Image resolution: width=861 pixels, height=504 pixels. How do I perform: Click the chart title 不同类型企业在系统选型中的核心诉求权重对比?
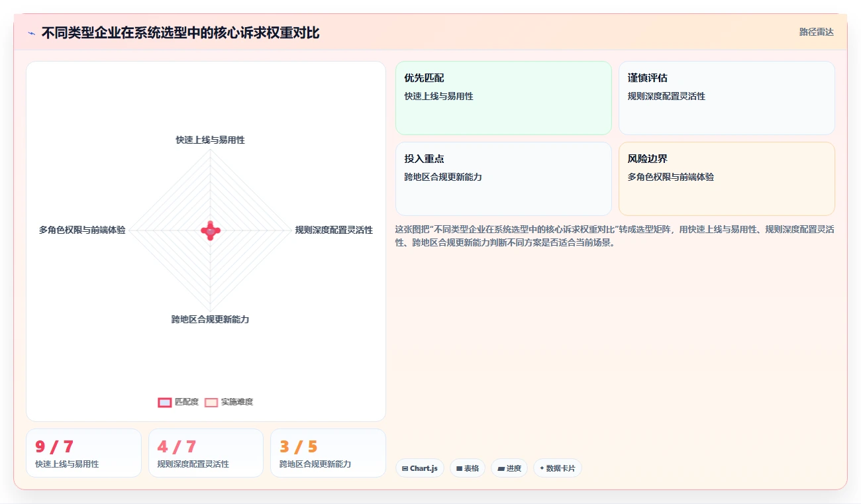[x=181, y=33]
